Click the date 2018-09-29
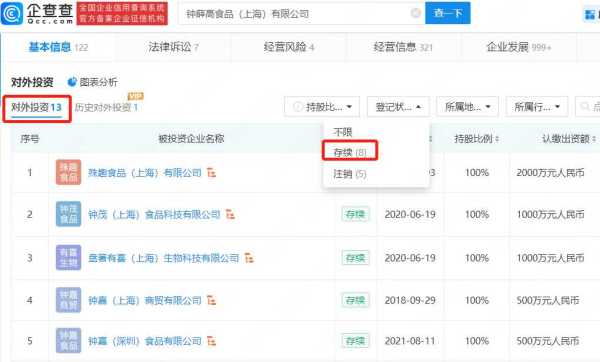 [x=410, y=300]
